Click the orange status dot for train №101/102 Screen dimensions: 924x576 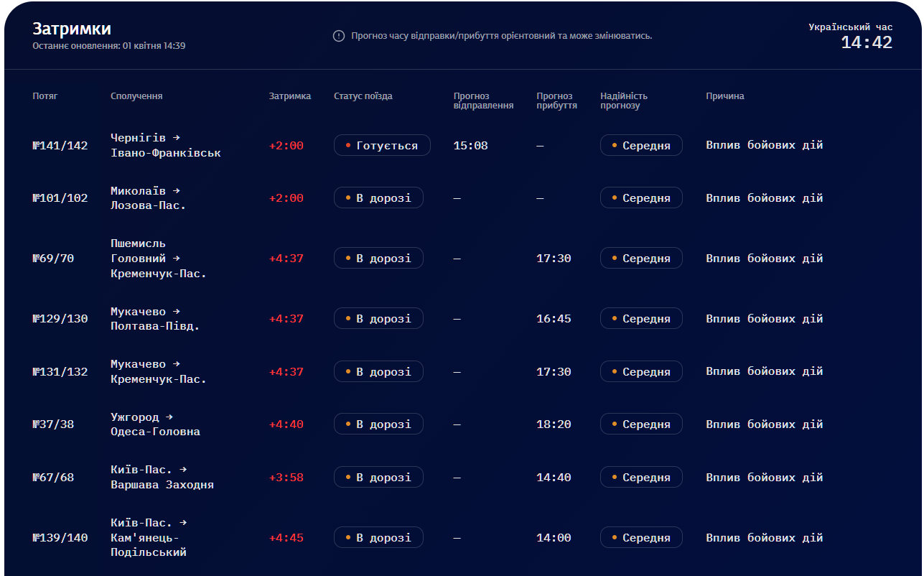pyautogui.click(x=348, y=198)
